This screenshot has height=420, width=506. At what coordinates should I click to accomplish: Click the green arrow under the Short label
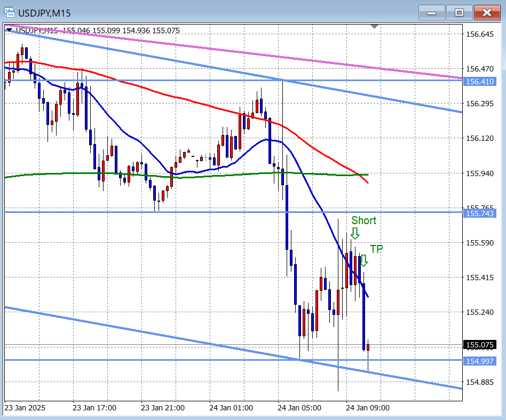click(355, 233)
